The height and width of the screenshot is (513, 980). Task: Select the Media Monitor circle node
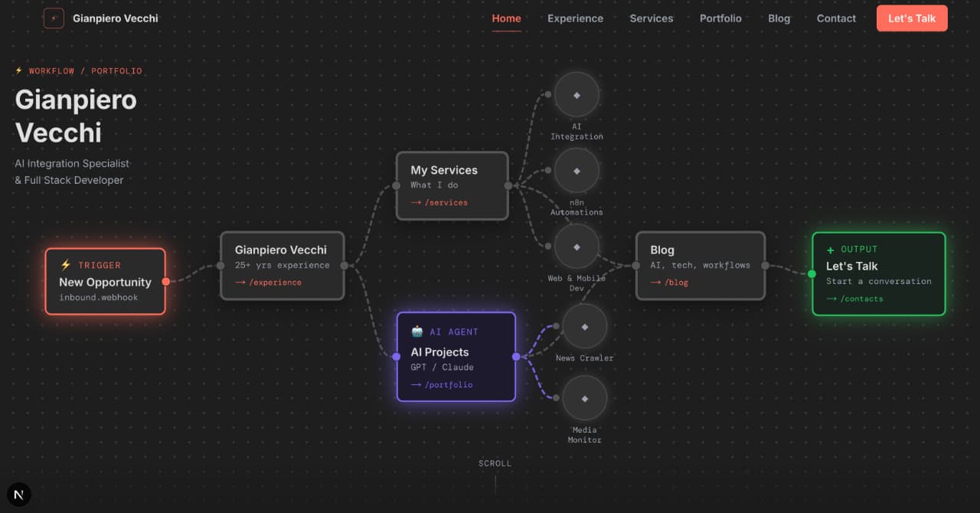pos(585,398)
